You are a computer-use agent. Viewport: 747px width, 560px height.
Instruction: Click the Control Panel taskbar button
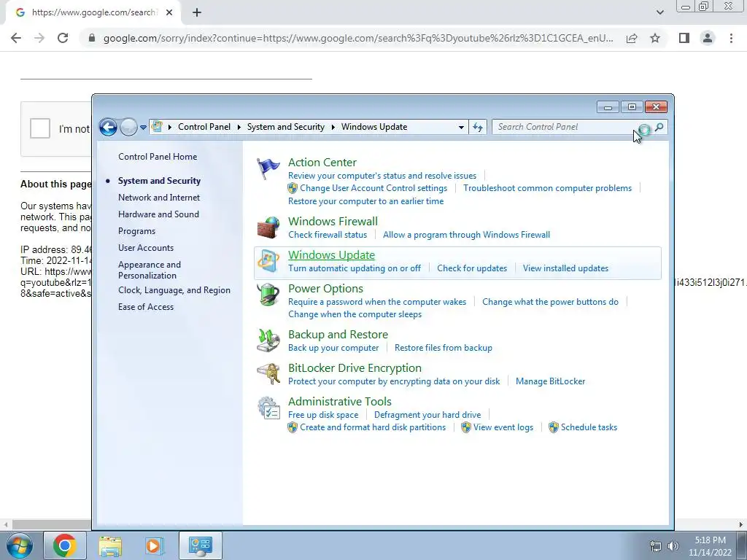click(x=200, y=545)
